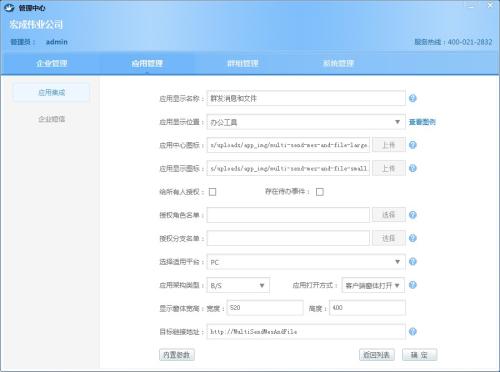
Task: Click the 授权分支名单 input box
Action: click(288, 238)
